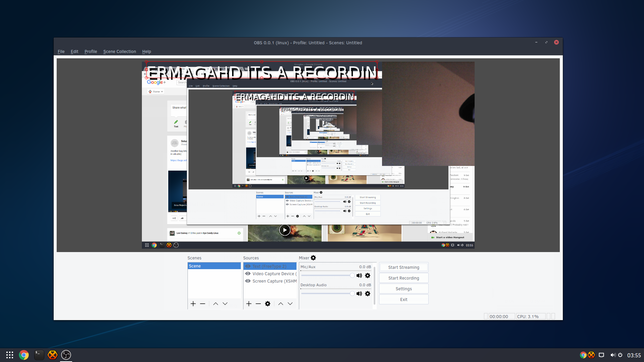Open the orange X app in taskbar
The image size is (644, 362).
pos(53,355)
